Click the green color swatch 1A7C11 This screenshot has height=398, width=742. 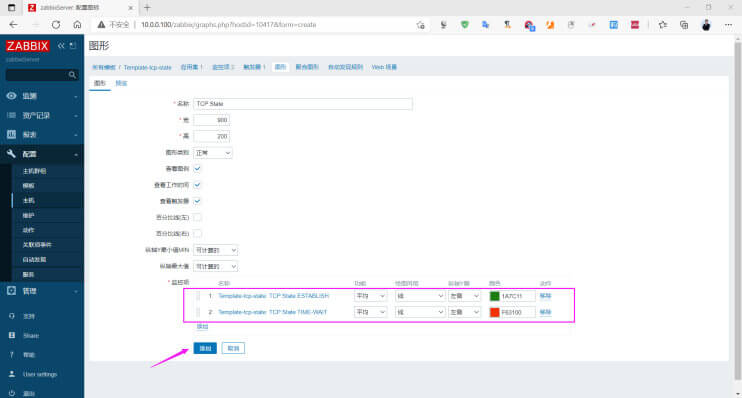click(495, 296)
